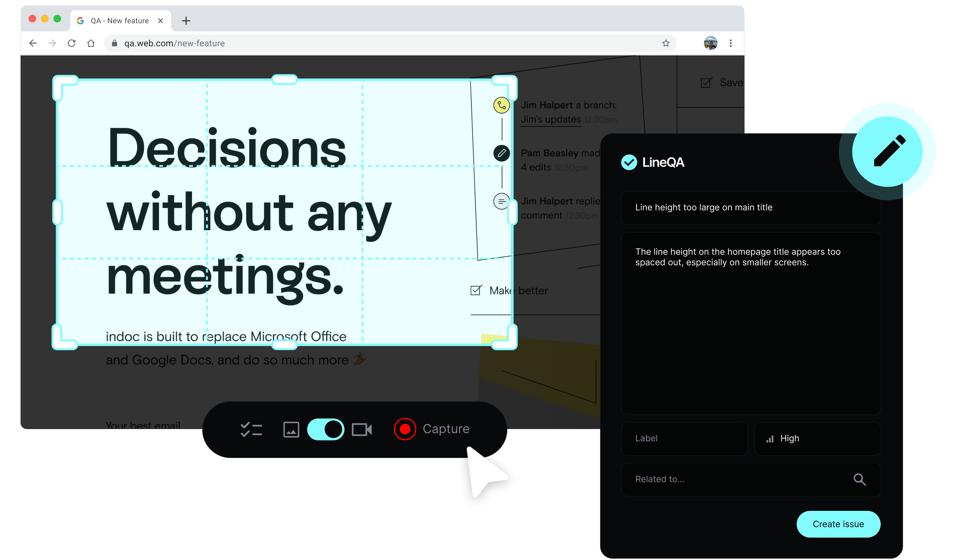Click the right-middle selection edge handle
This screenshot has height=560, width=956.
[513, 212]
